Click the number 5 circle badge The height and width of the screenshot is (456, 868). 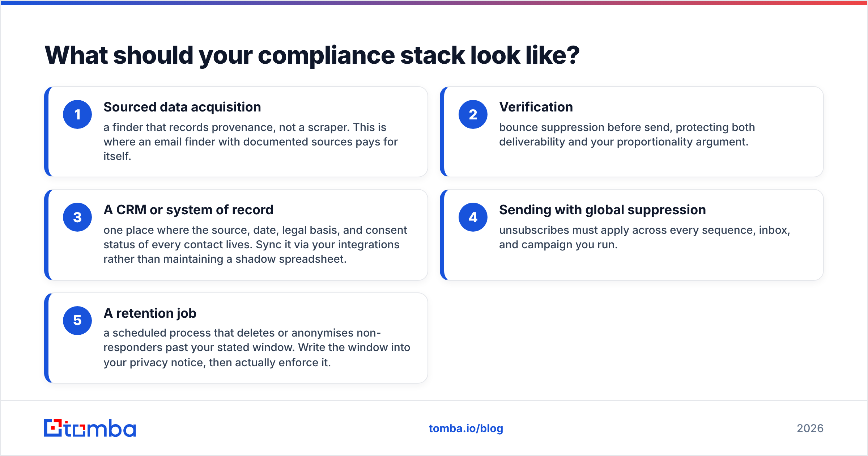77,320
